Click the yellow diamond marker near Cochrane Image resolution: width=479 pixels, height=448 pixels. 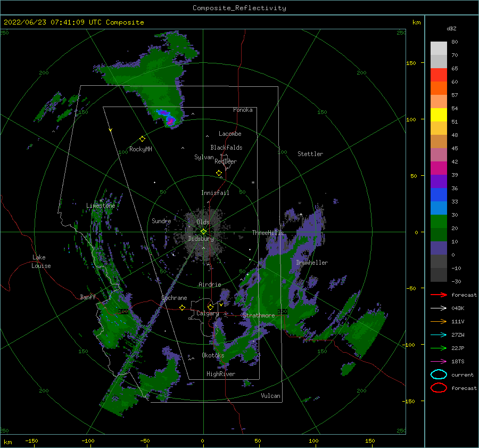coord(182,308)
